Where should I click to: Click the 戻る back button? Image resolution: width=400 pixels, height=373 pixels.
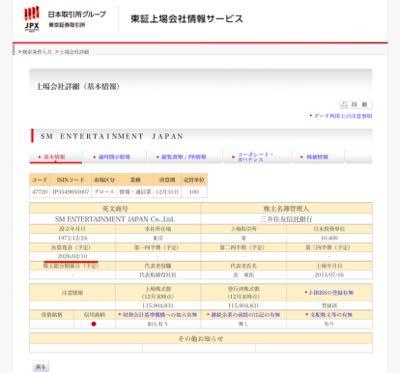click(41, 367)
